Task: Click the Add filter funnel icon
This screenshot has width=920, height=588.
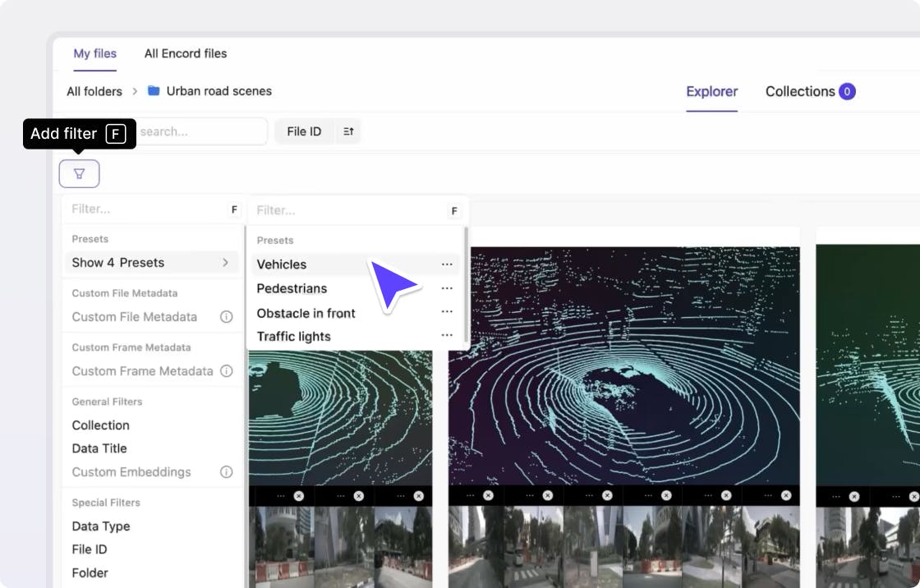Action: point(79,173)
